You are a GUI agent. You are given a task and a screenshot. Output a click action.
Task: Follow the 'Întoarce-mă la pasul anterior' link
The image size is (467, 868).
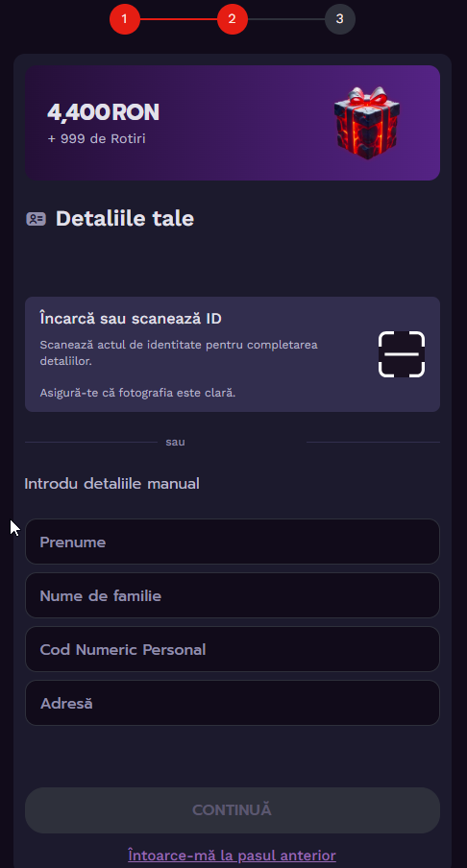click(x=233, y=856)
